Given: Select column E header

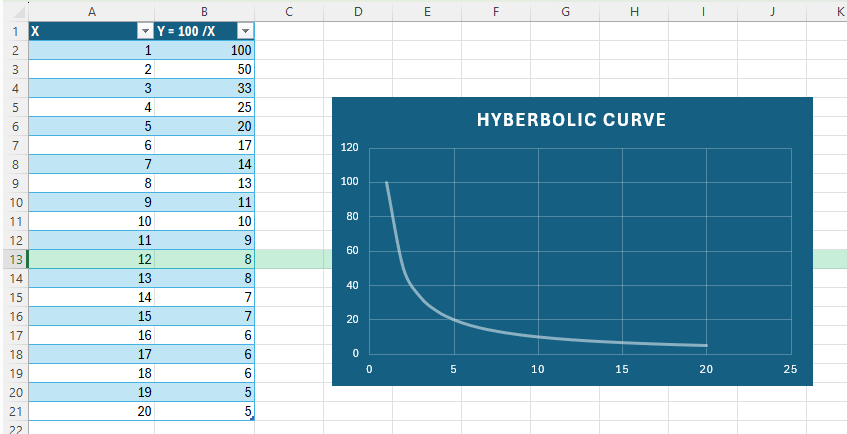Looking at the screenshot, I should point(427,12).
